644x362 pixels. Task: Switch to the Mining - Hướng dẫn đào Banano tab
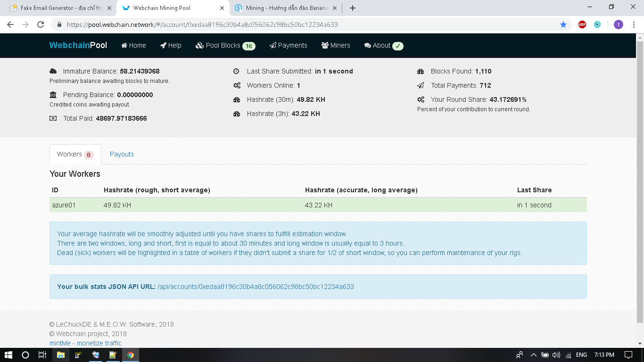pos(286,8)
